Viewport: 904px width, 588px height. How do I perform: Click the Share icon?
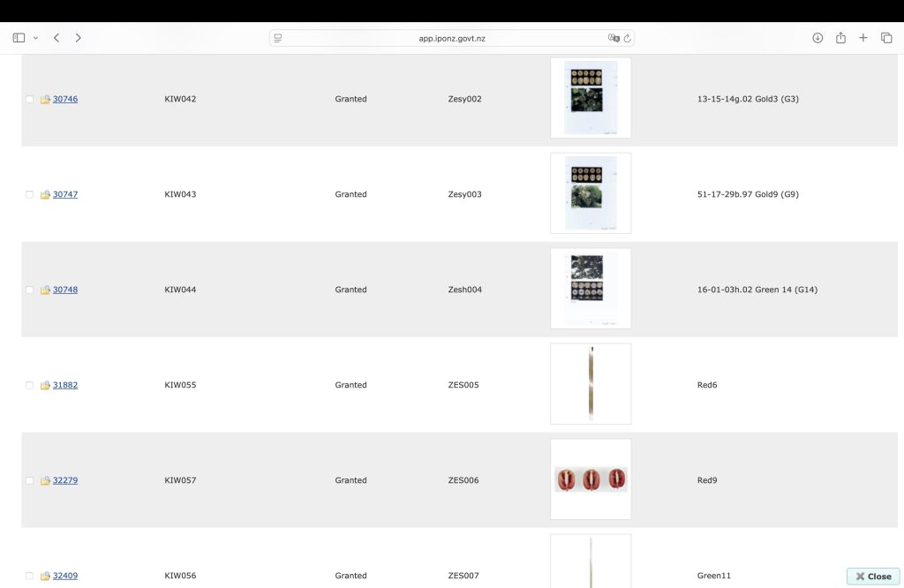pyautogui.click(x=840, y=38)
